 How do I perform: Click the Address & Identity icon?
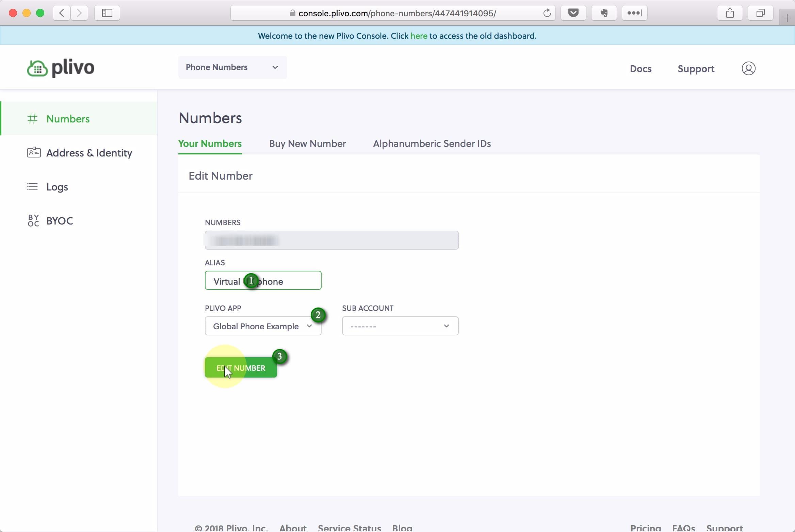click(x=34, y=153)
